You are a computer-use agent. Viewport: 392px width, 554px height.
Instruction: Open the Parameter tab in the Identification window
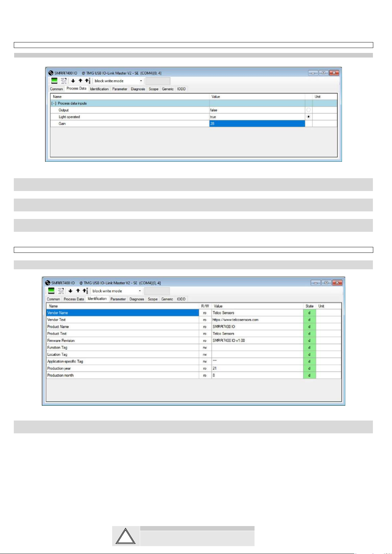[x=118, y=299]
